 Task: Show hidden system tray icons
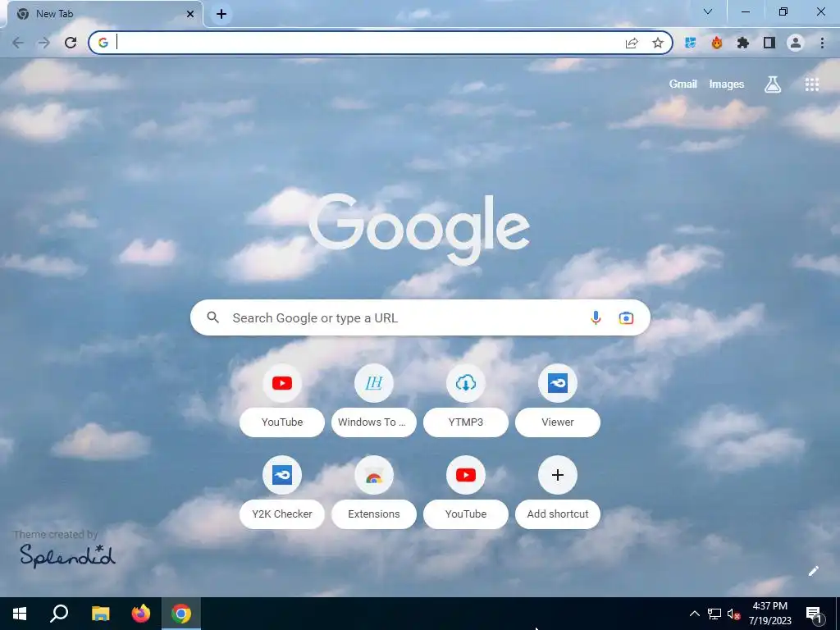(x=694, y=614)
